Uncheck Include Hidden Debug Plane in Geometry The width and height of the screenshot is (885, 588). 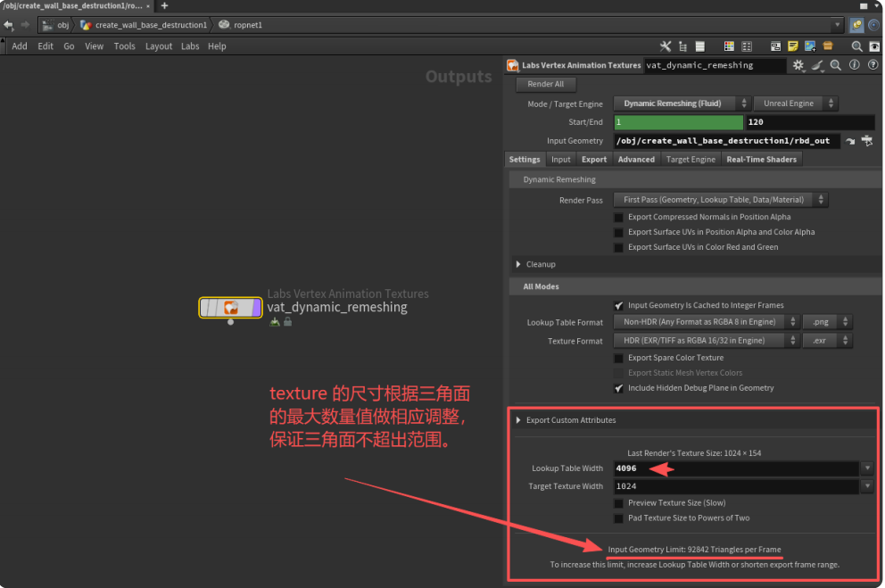(618, 388)
